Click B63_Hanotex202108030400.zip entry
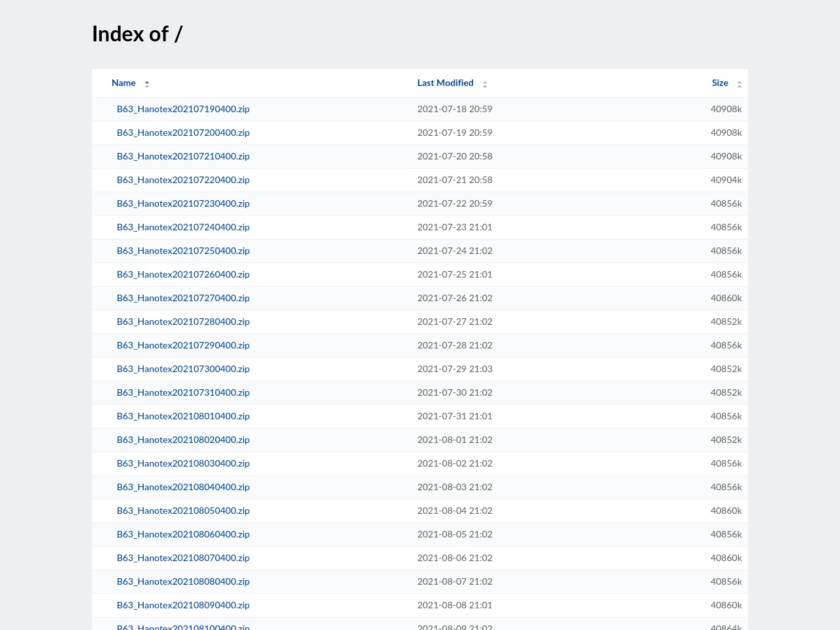Viewport: 840px width, 630px height. tap(183, 463)
